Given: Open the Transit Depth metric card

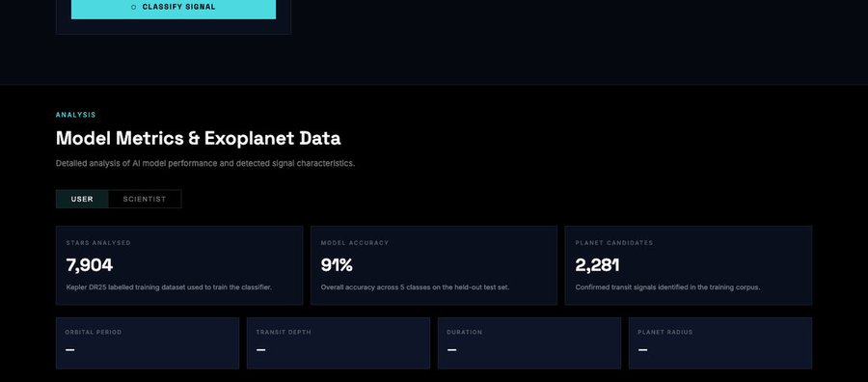Looking at the screenshot, I should coord(339,343).
